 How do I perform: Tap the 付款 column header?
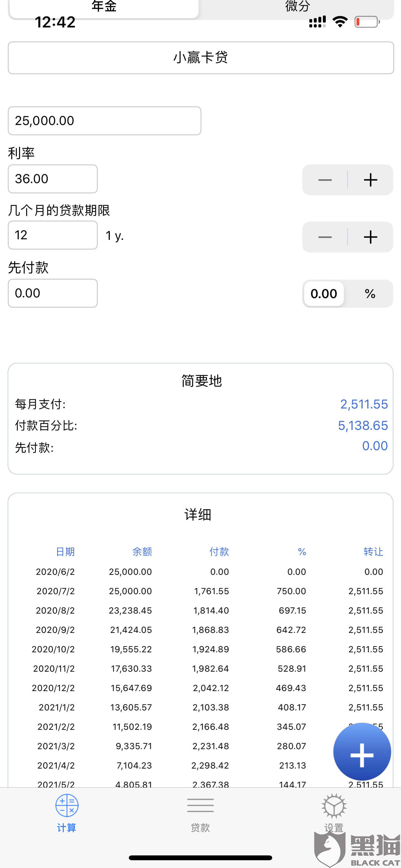219,552
